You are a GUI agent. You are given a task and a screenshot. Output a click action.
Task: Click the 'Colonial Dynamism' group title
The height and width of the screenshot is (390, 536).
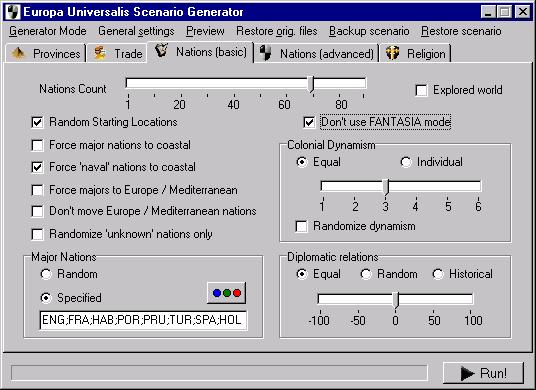pos(331,145)
